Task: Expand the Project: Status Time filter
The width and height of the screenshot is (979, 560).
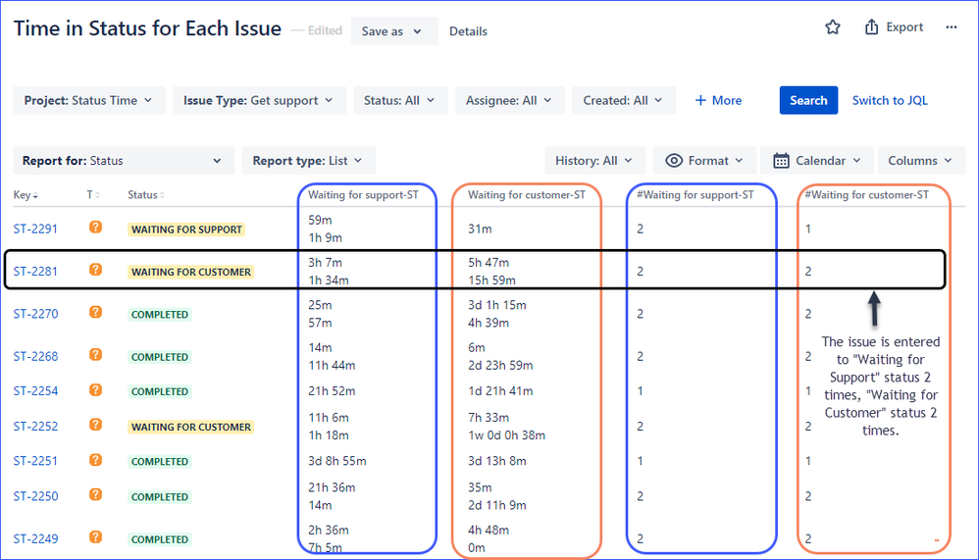Action: 89,100
